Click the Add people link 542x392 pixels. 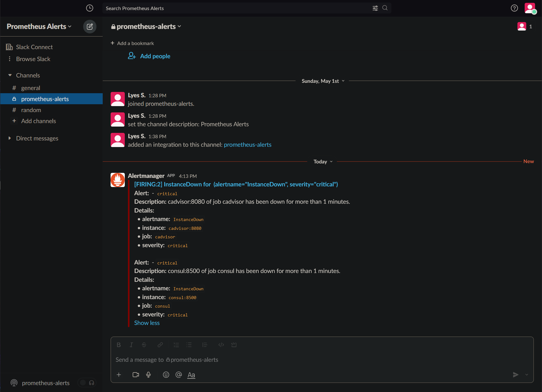pos(155,56)
